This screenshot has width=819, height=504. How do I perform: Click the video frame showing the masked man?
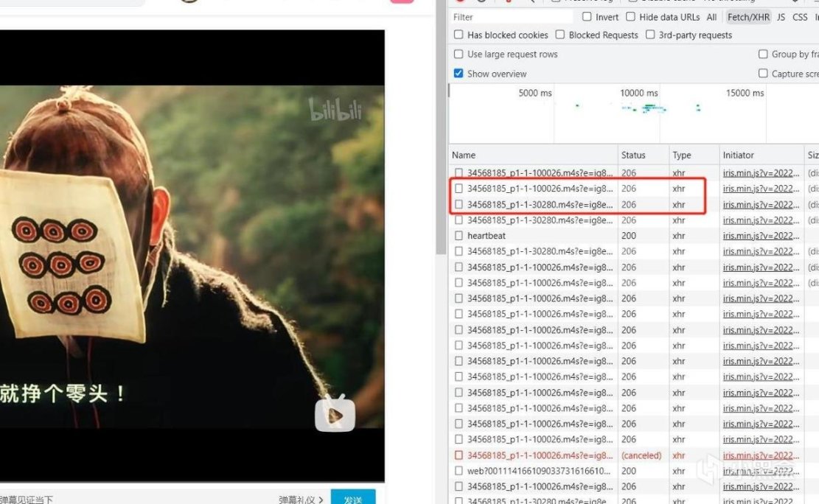(192, 256)
